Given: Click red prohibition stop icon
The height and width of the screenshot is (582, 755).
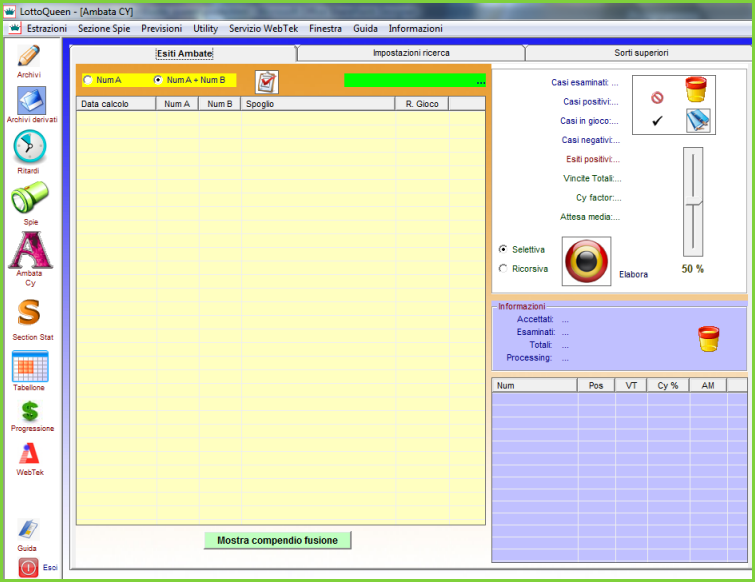Looking at the screenshot, I should tap(657, 98).
